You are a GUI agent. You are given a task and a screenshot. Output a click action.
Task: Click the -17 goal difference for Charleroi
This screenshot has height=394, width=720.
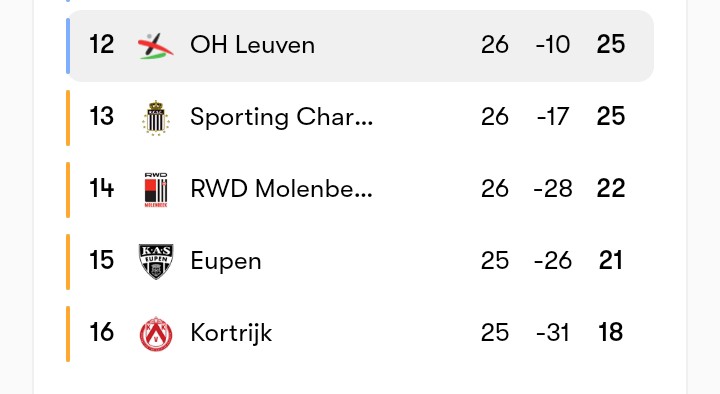click(x=553, y=117)
